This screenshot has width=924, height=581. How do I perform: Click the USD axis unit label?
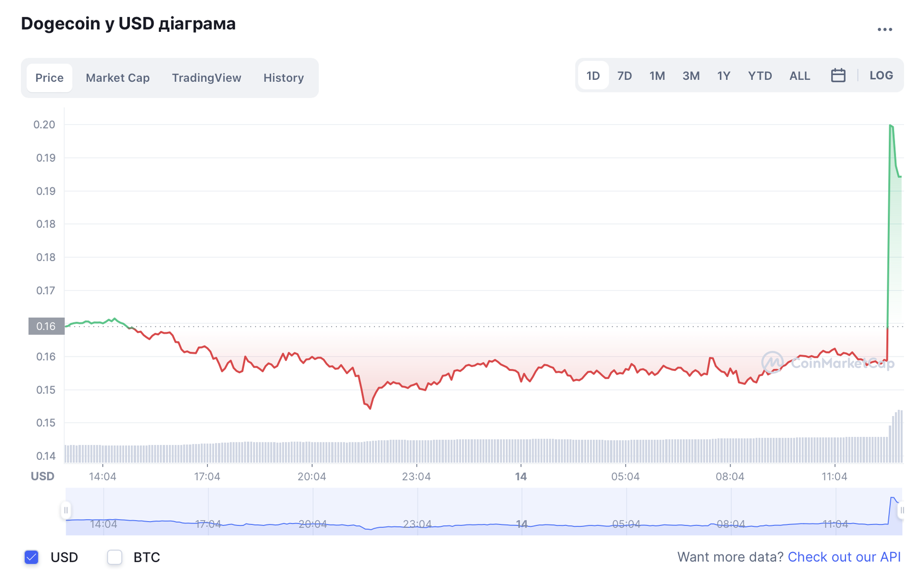[42, 476]
